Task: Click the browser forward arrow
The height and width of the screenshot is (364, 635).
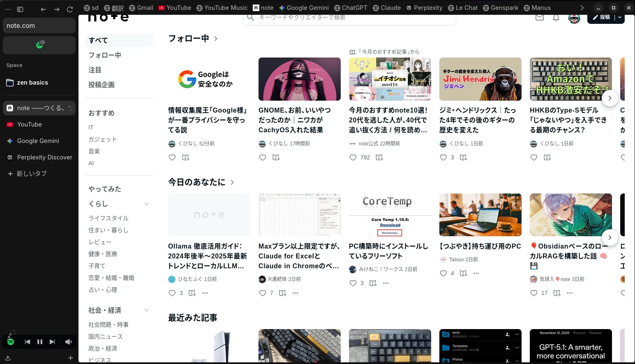Action: tap(57, 9)
